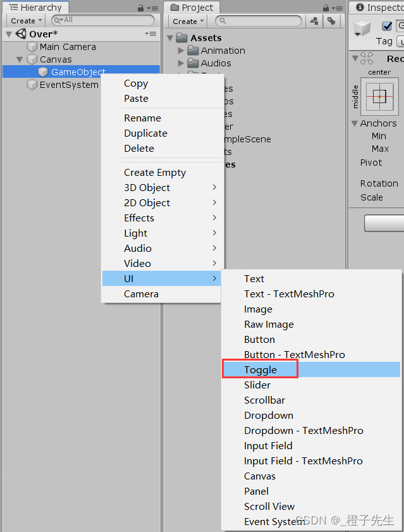404x532 pixels.
Task: Click the GameObject cube icon
Action: [43, 72]
